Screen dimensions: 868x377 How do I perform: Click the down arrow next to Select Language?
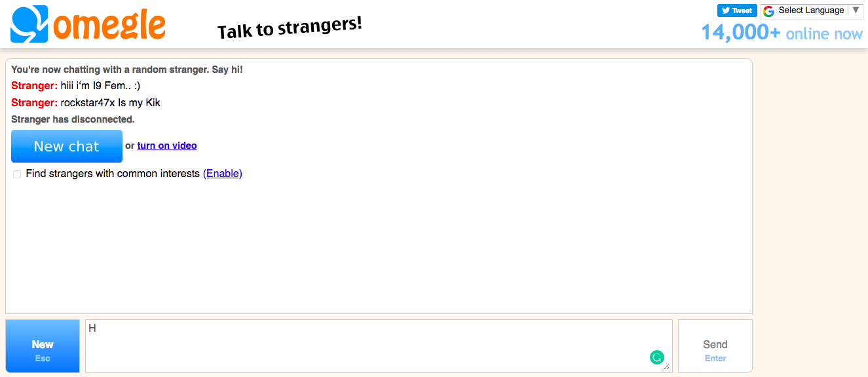(x=856, y=10)
